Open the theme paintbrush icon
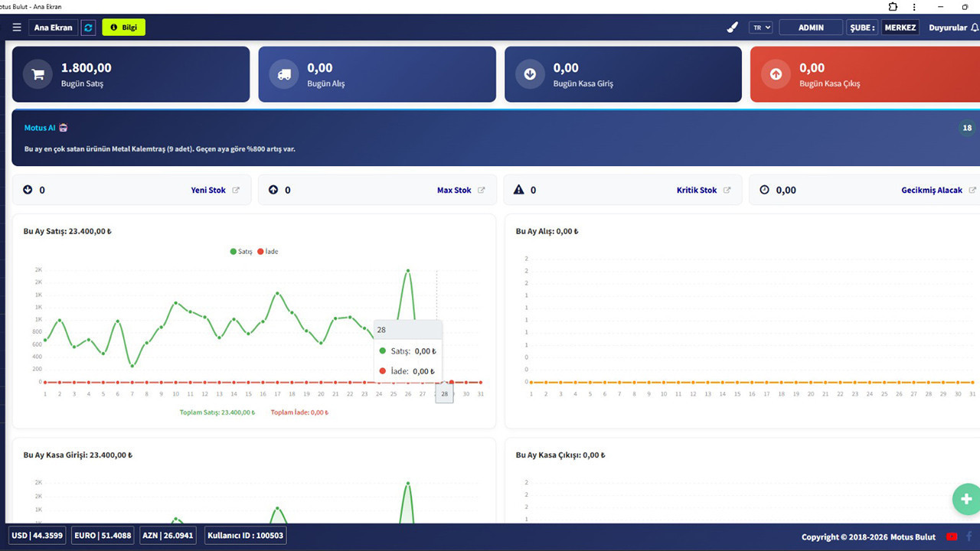980x551 pixels. pyautogui.click(x=732, y=28)
